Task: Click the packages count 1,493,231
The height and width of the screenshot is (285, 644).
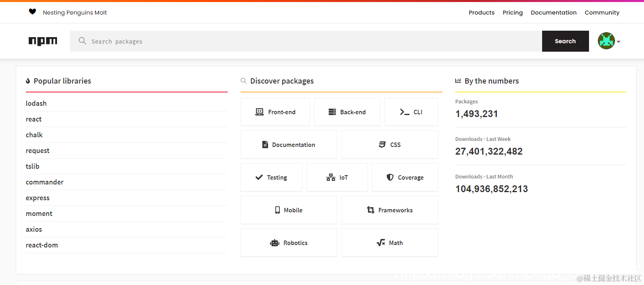Action: [x=477, y=114]
